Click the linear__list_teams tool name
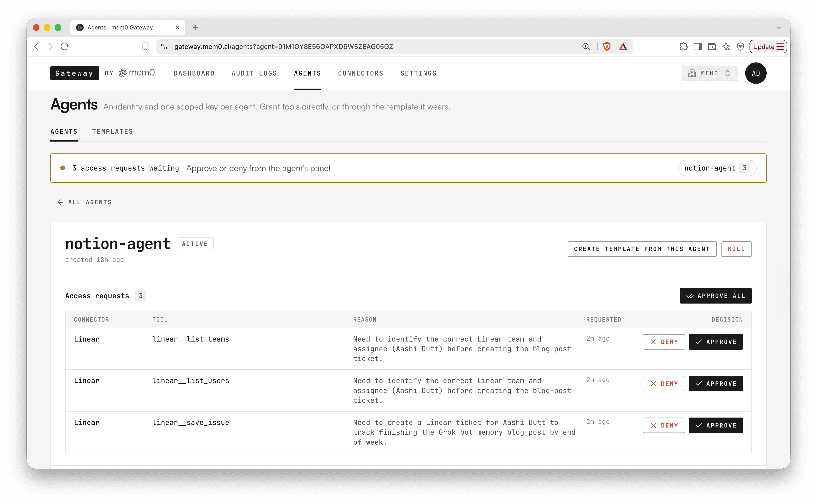The width and height of the screenshot is (817, 504). [191, 339]
